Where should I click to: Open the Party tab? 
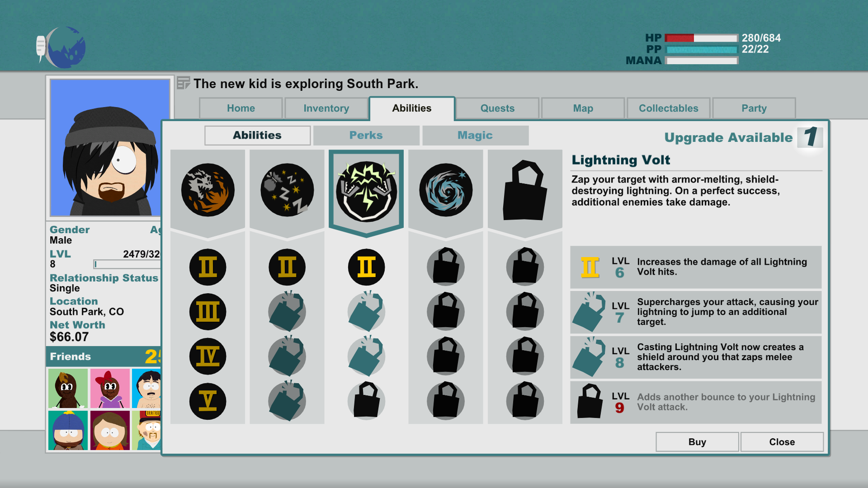coord(754,108)
